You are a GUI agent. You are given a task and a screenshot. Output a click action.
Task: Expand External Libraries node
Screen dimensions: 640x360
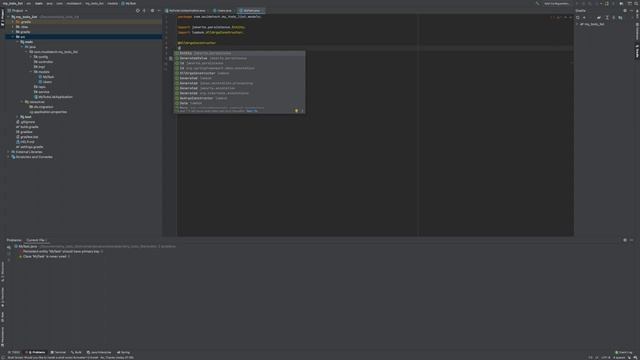point(9,152)
